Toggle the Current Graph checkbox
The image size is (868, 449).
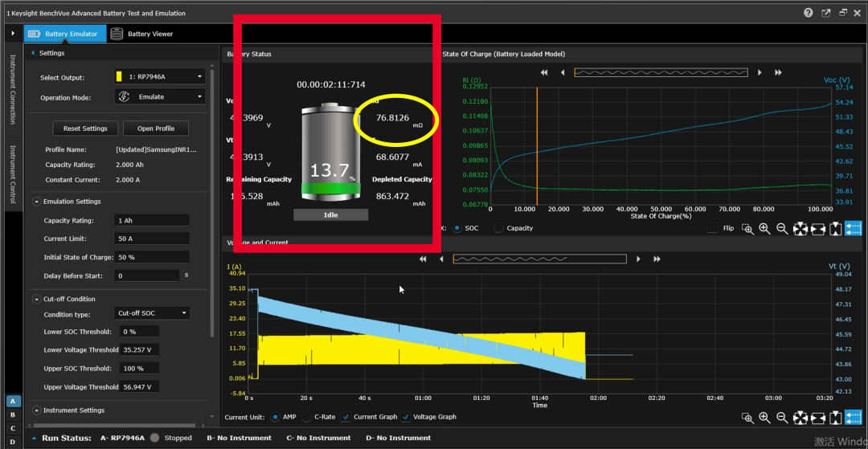[346, 417]
